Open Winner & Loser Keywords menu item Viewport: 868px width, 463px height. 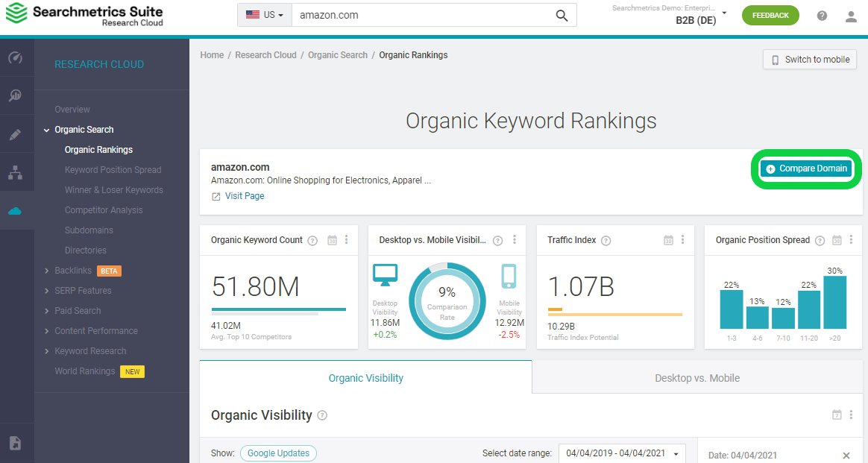point(114,189)
